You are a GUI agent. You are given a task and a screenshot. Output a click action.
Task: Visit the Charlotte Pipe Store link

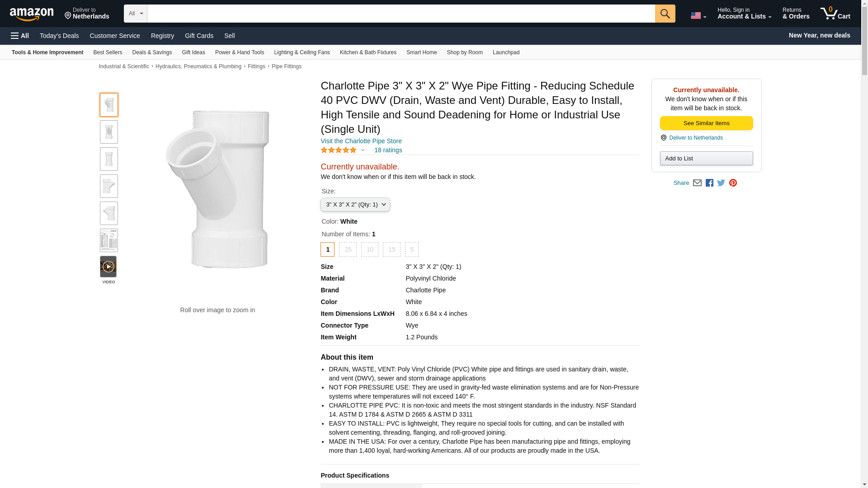[361, 141]
